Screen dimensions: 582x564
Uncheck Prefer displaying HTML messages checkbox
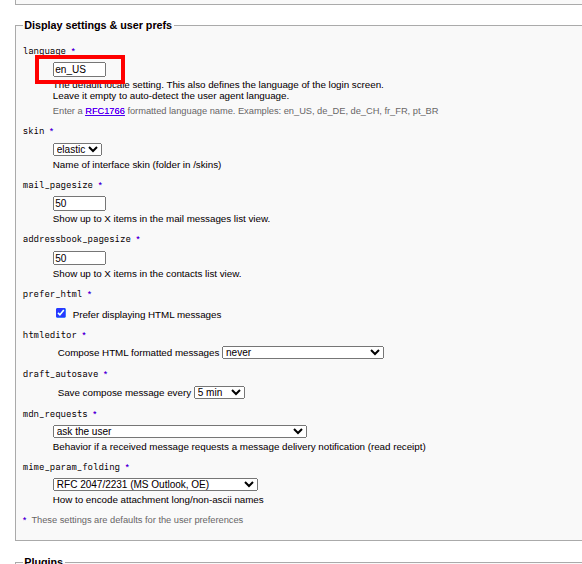coord(61,313)
